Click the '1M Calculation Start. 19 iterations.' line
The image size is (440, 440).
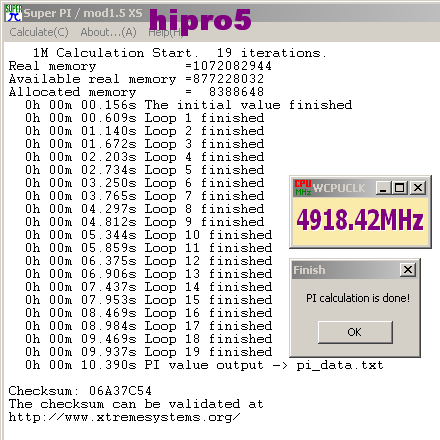click(x=180, y=53)
